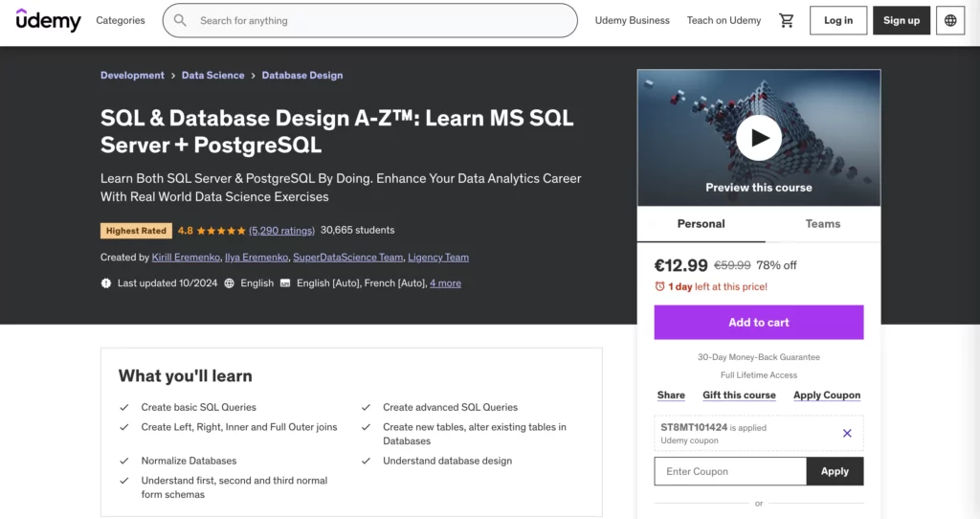980x519 pixels.
Task: Click the Share link
Action: pos(671,395)
